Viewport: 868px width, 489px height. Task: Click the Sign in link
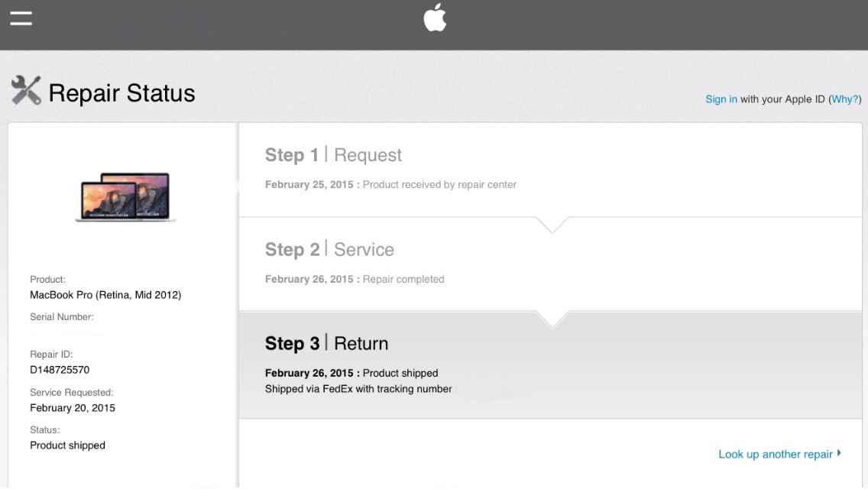tap(721, 99)
